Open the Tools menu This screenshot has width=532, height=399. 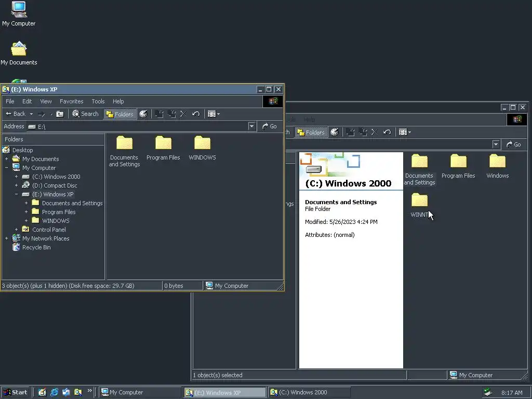click(x=98, y=101)
